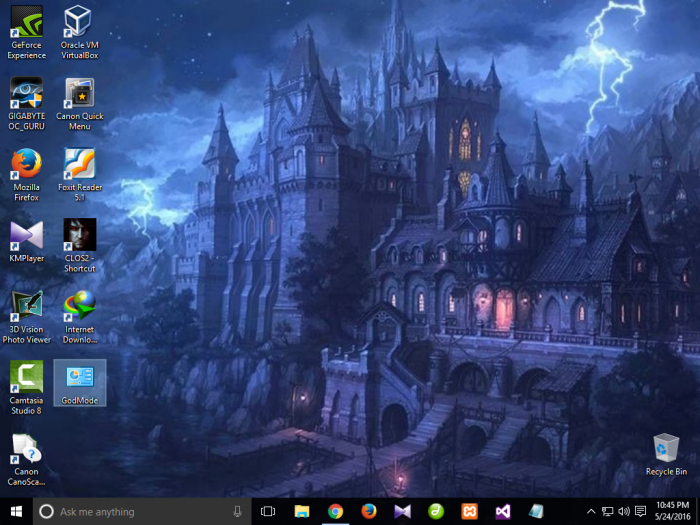Select the GIGABYTE OC_GURU desktop icon
This screenshot has width=700, height=525.
click(26, 104)
